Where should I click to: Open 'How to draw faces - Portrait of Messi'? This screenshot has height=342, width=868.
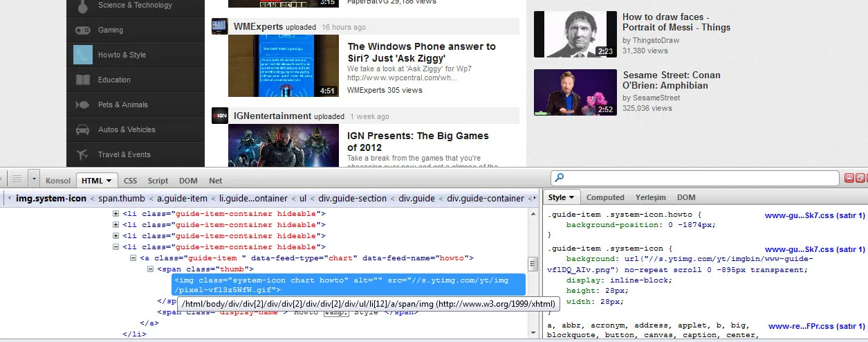pyautogui.click(x=676, y=22)
